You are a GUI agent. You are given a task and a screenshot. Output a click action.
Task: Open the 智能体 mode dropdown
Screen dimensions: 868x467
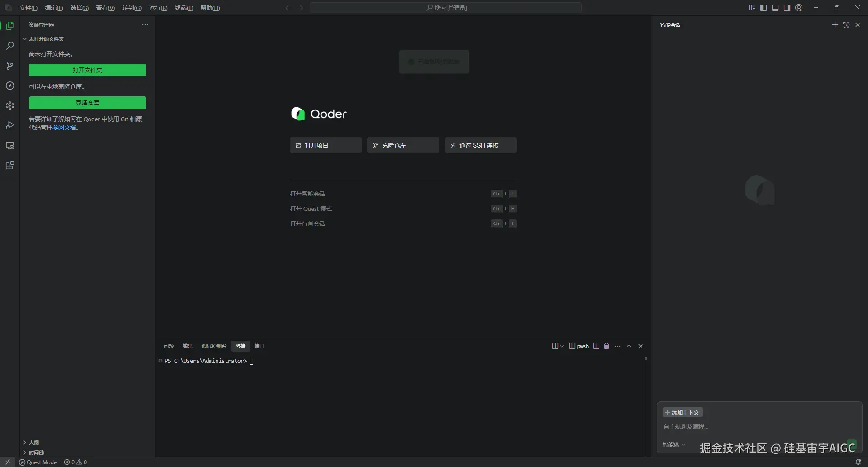(x=674, y=445)
